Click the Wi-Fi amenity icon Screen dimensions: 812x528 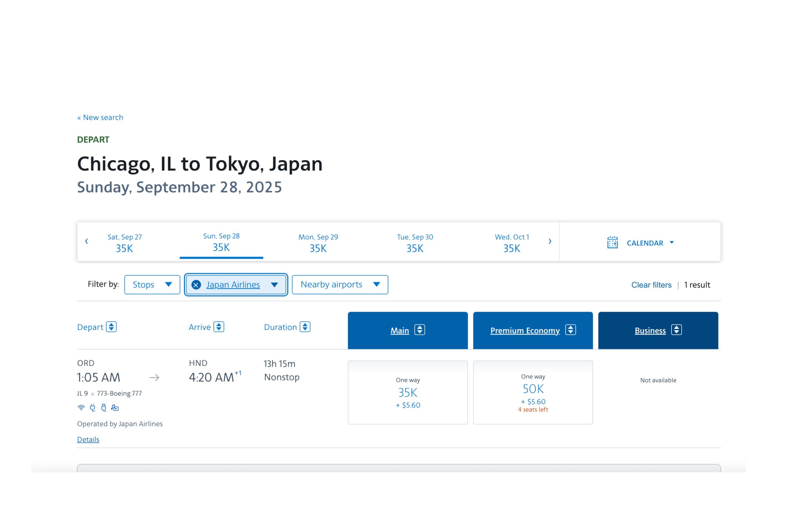81,407
